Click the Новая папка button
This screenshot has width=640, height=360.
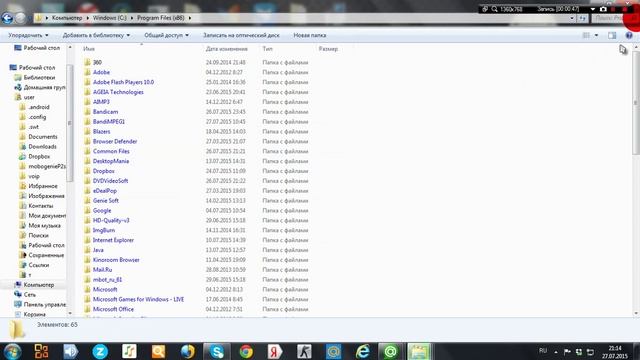click(309, 36)
